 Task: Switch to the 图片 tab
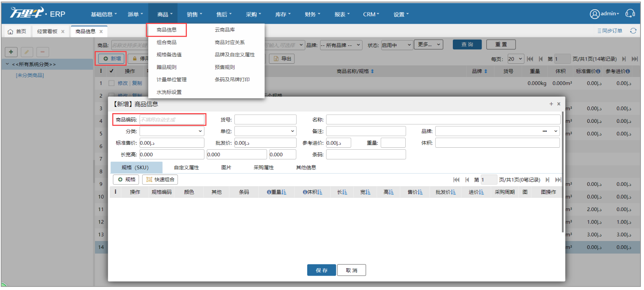[x=226, y=168]
